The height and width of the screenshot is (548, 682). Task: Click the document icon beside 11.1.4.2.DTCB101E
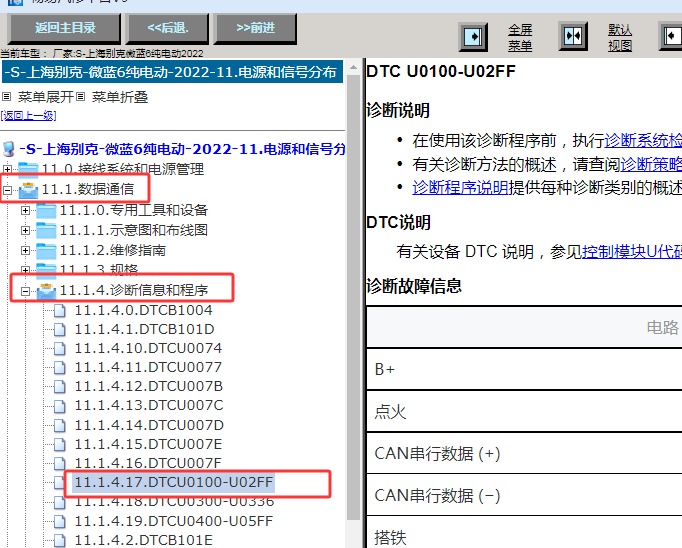click(x=60, y=541)
